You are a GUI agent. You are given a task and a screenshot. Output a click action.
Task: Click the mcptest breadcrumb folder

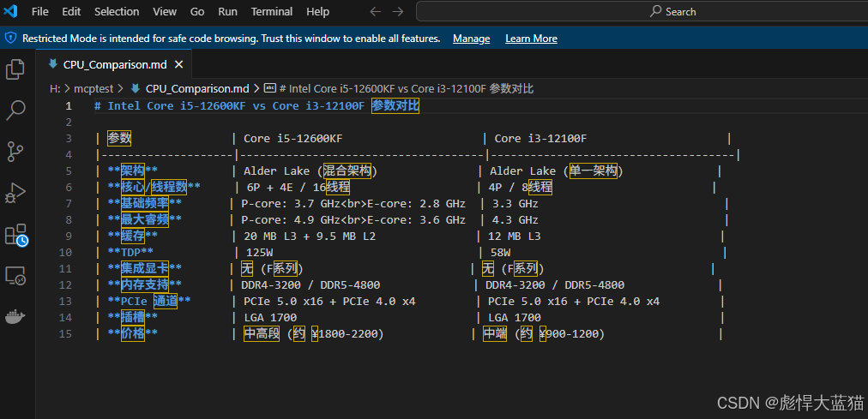coord(93,88)
